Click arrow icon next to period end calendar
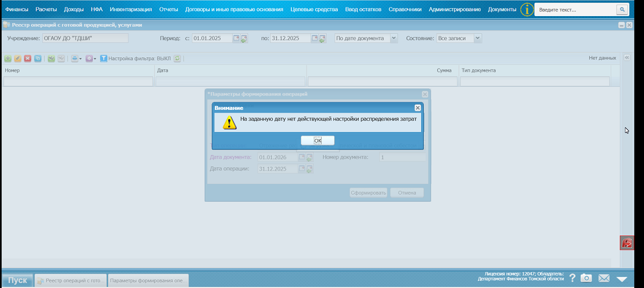 [x=323, y=39]
